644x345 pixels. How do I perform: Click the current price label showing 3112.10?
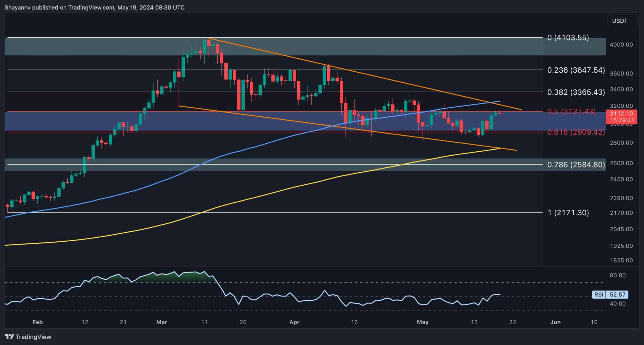pyautogui.click(x=623, y=113)
